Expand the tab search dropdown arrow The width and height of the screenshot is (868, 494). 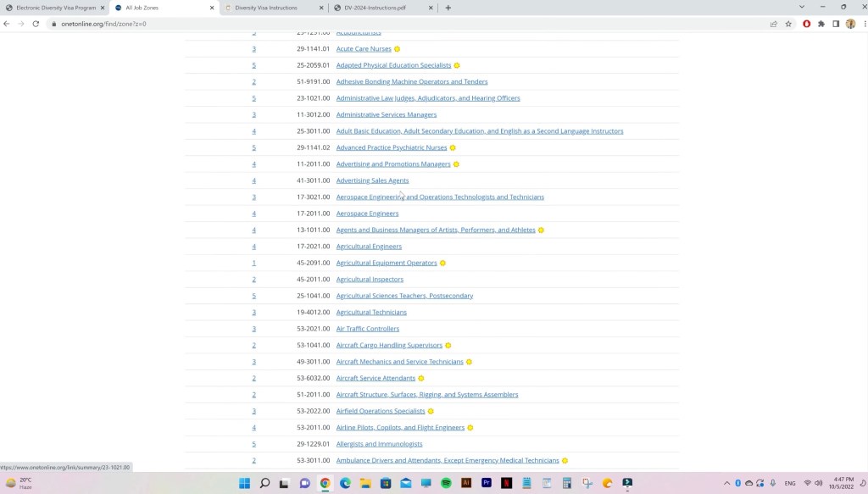(x=802, y=8)
